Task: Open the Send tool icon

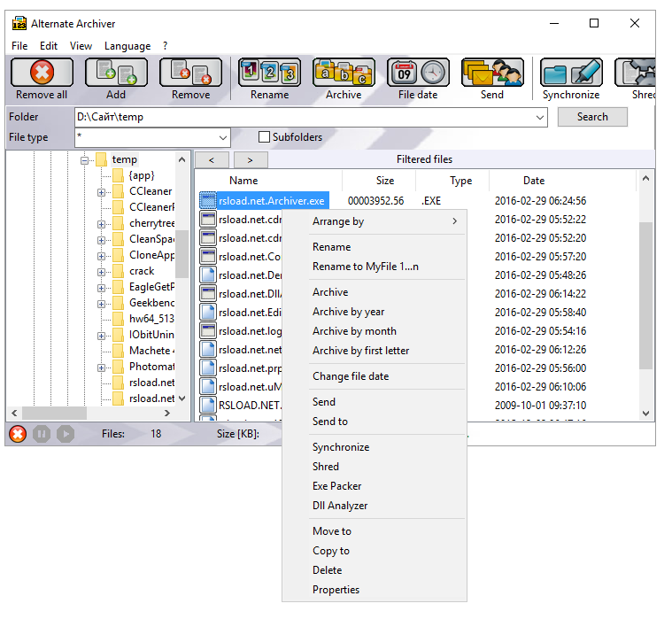Action: click(492, 73)
